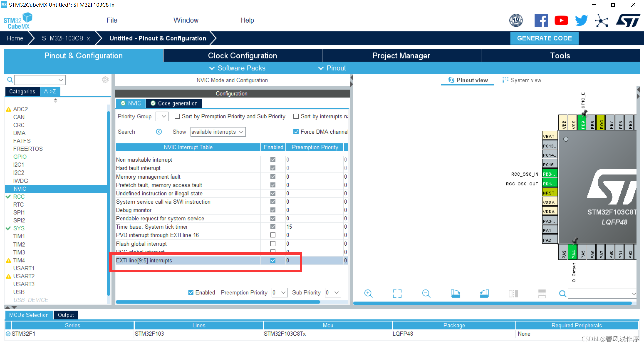Switch to Clock Configuration tab

243,56
